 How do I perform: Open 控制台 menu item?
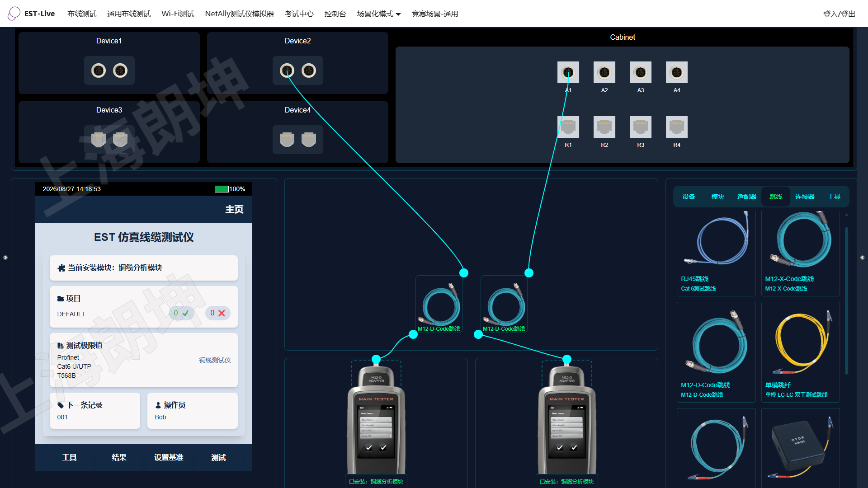[335, 14]
